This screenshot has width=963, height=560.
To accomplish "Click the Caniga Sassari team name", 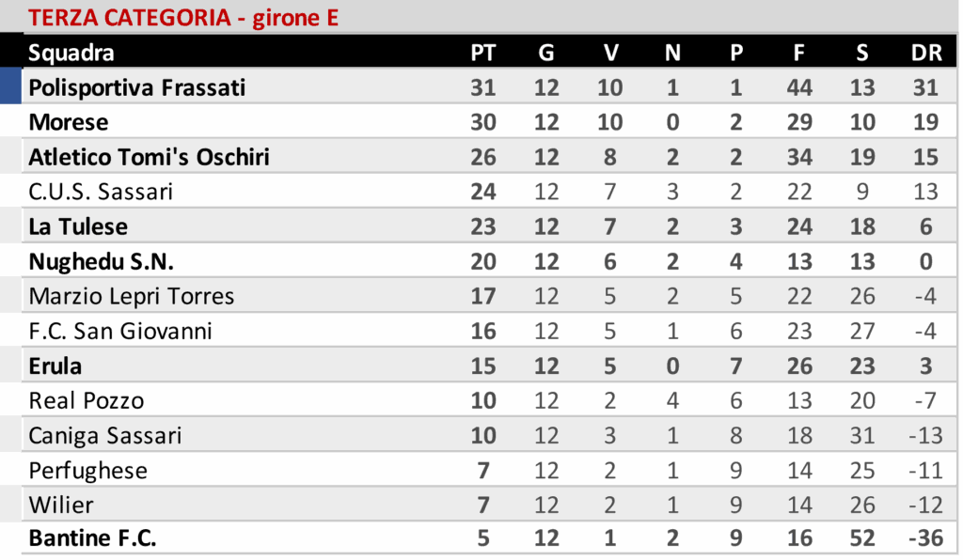I will 105,435.
